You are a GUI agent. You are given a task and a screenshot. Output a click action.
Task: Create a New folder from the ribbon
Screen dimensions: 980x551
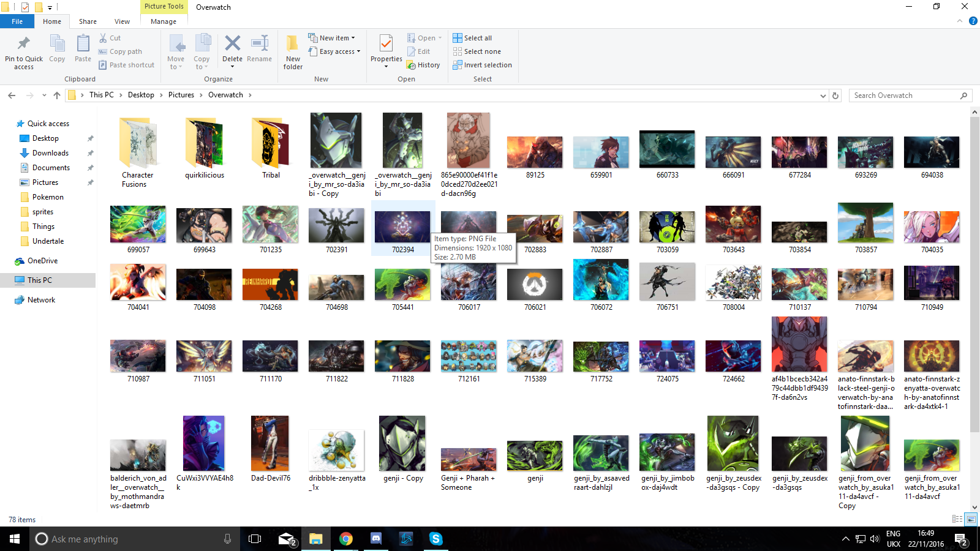[x=293, y=51]
